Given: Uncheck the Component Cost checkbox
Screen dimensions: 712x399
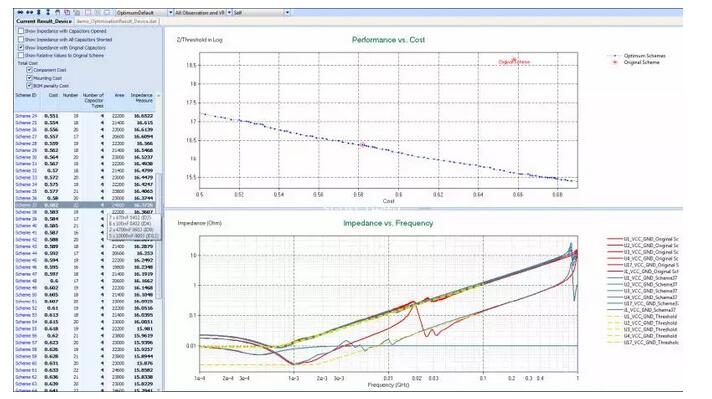Looking at the screenshot, I should point(29,70).
